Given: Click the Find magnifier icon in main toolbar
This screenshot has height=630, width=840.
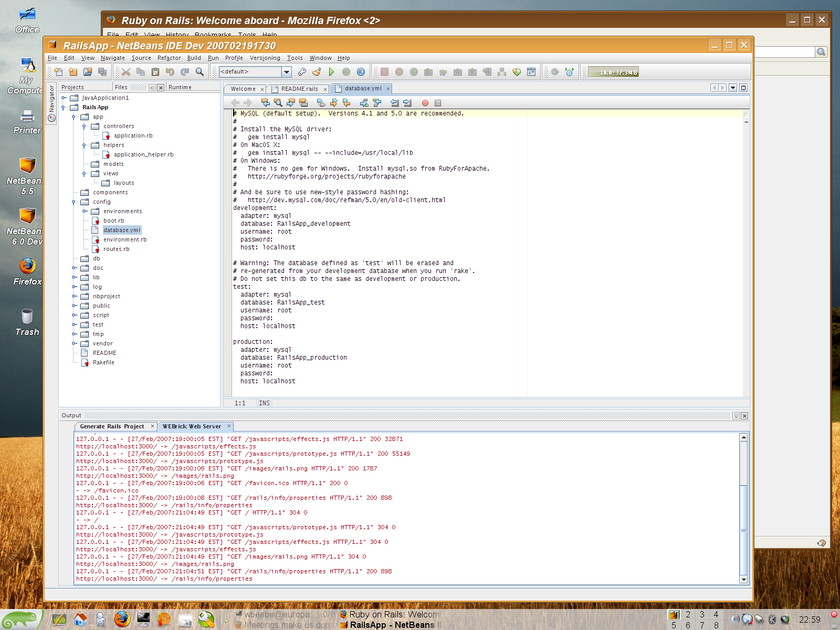Looking at the screenshot, I should tap(199, 72).
